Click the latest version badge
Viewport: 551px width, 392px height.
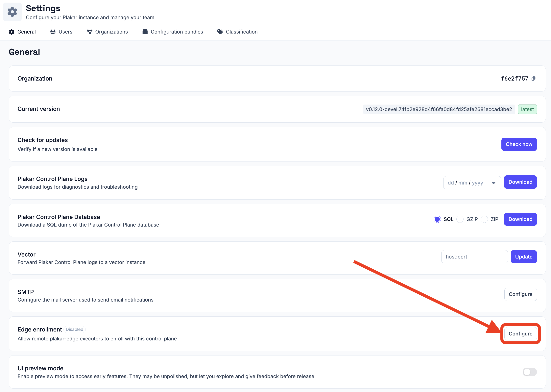527,109
